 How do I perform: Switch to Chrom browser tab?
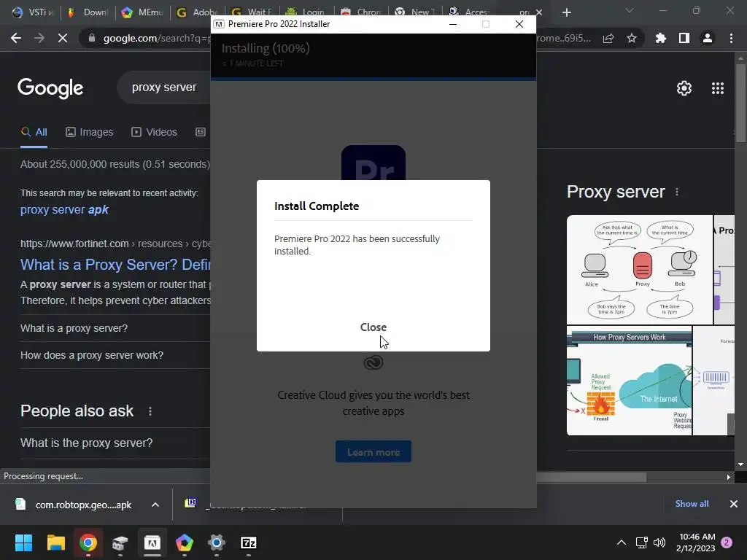tap(360, 12)
